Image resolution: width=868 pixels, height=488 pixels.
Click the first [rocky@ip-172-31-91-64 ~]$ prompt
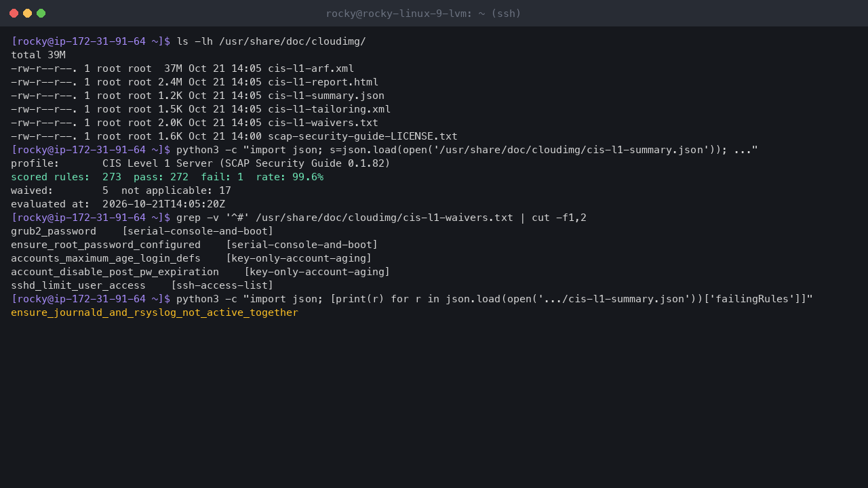point(90,41)
